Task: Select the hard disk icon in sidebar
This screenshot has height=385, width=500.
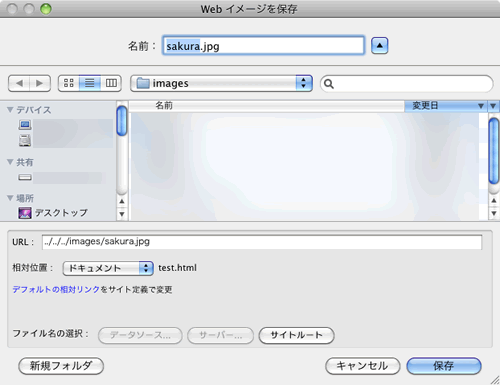Action: click(25, 140)
